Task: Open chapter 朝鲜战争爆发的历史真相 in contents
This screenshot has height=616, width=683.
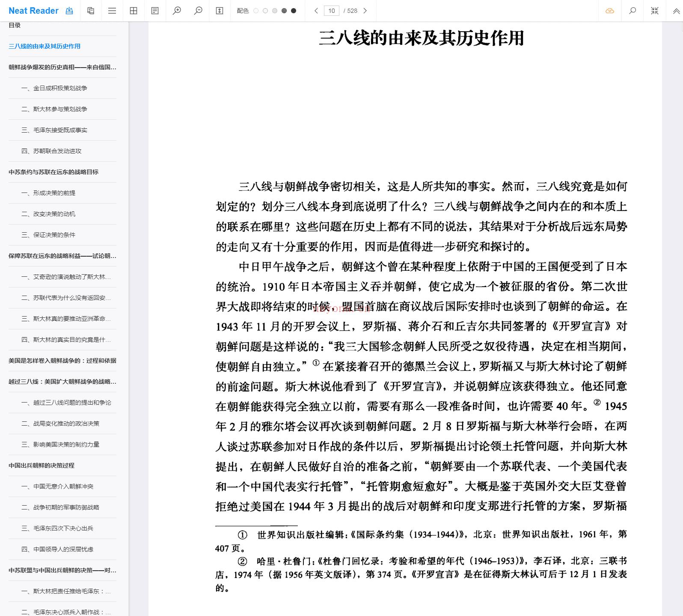Action: click(62, 67)
